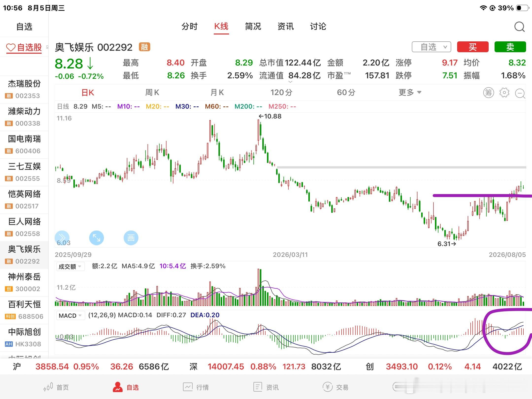Go to 首页 home icon
Viewport: 532px width, 399px height.
(48, 387)
